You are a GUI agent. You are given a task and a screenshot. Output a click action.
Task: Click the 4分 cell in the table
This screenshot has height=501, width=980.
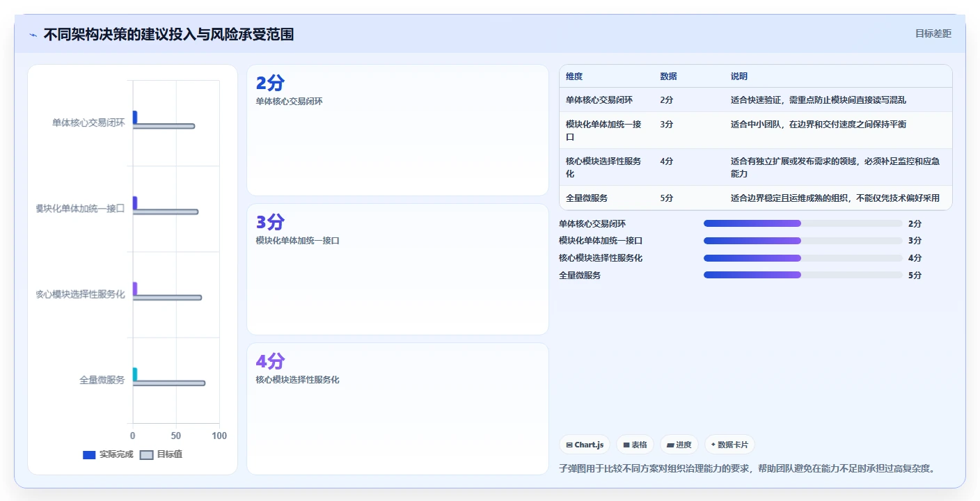667,161
